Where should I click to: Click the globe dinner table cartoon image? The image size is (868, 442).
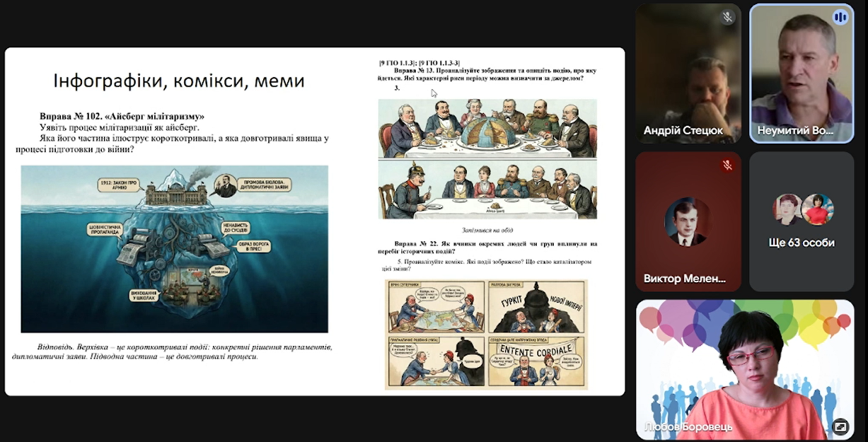pos(487,159)
